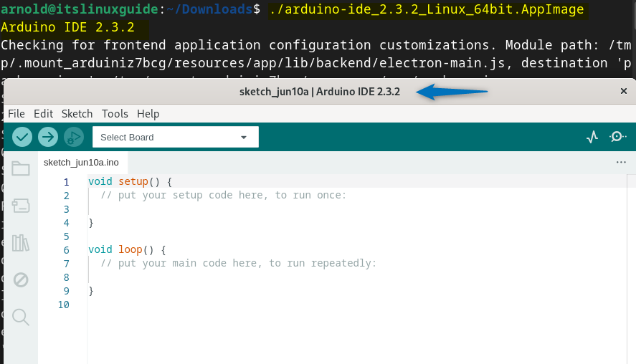Start debugging with the Debug button
The image size is (636, 364).
coord(74,137)
